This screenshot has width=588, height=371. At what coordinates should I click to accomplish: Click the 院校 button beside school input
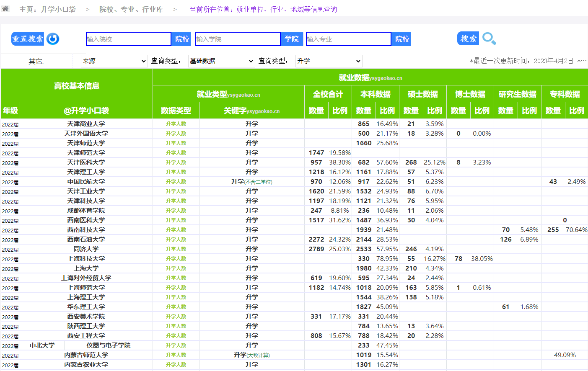coord(182,39)
